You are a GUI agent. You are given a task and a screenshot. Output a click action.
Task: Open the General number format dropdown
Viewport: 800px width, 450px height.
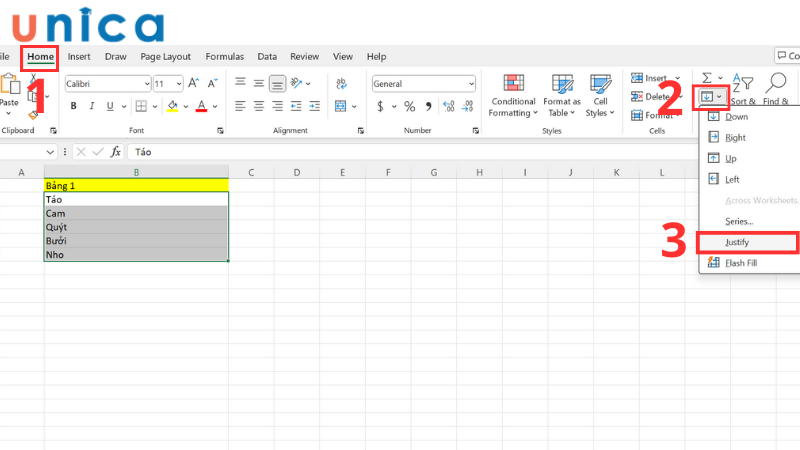tap(471, 84)
